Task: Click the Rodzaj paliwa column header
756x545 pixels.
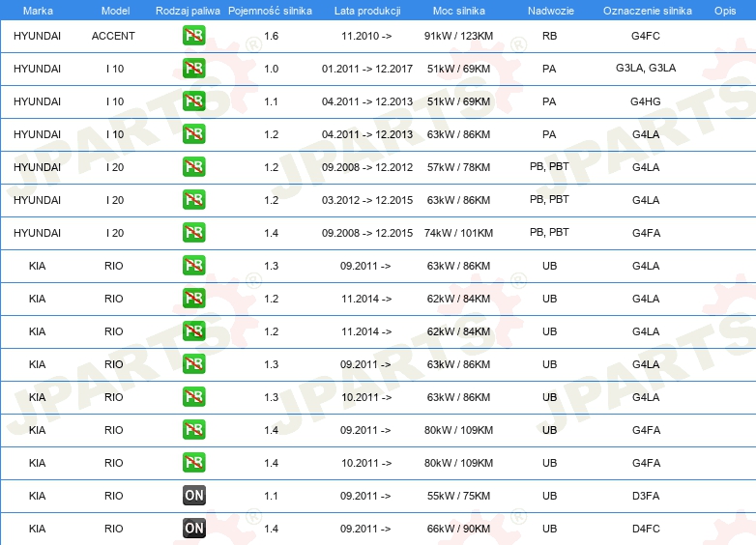Action: 188,10
